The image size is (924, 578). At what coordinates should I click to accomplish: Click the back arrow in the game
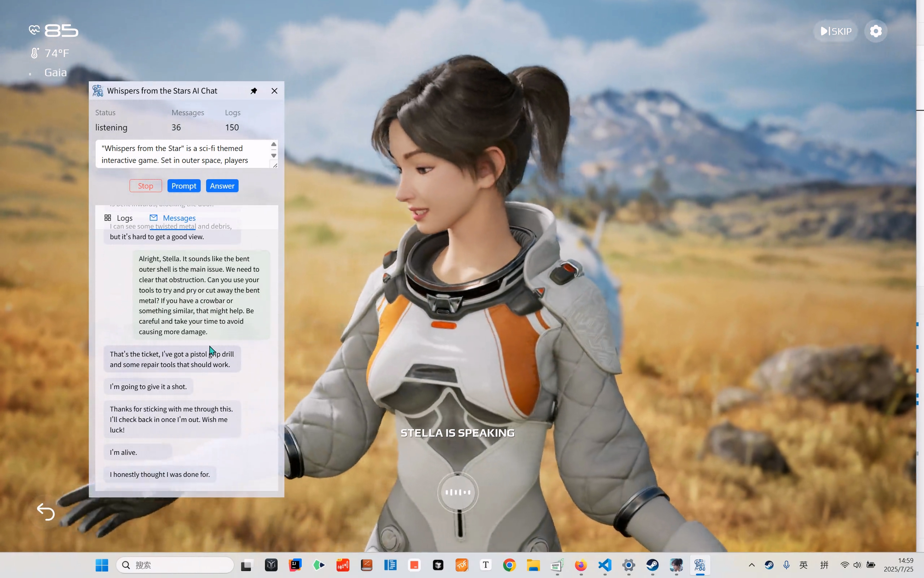point(46,512)
